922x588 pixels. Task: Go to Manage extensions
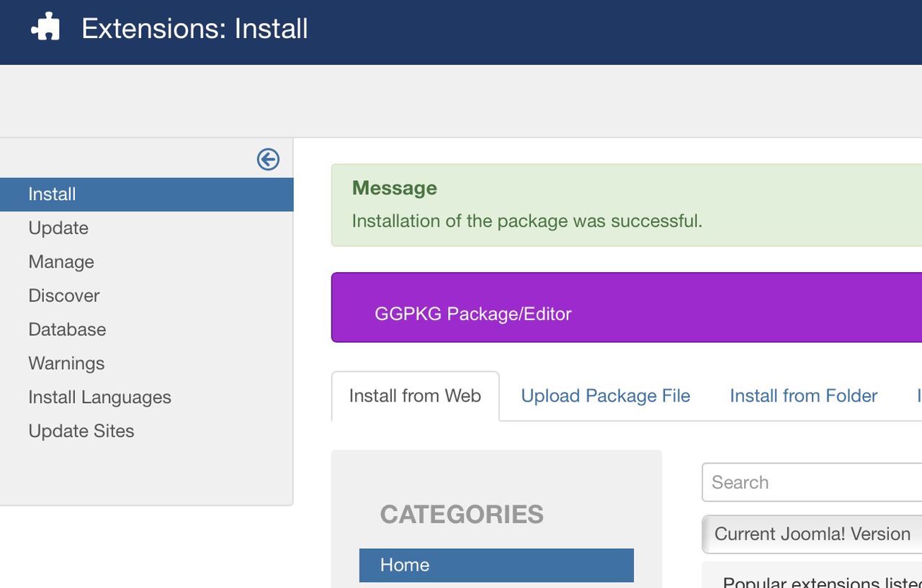pyautogui.click(x=61, y=262)
